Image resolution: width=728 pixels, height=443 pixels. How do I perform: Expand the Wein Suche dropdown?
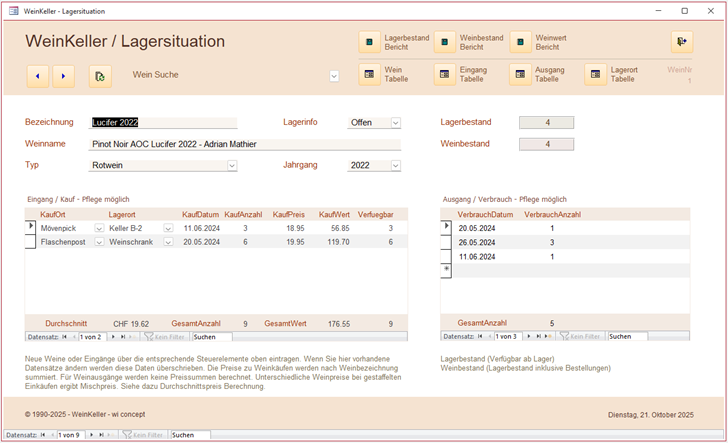[x=334, y=75]
